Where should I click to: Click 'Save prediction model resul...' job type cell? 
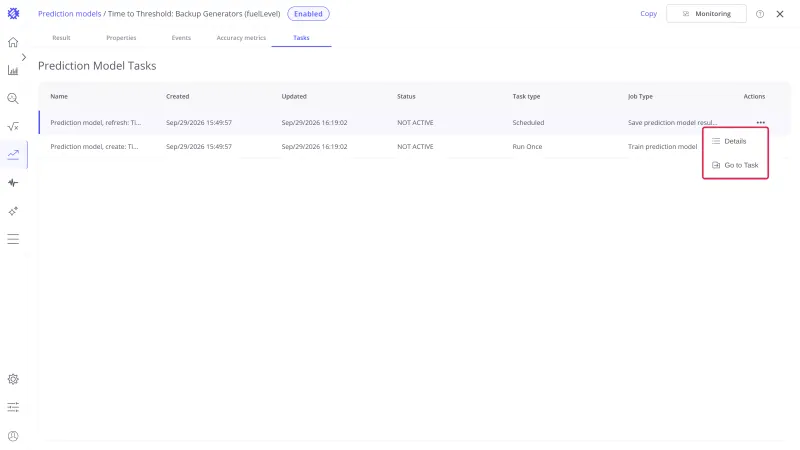672,122
